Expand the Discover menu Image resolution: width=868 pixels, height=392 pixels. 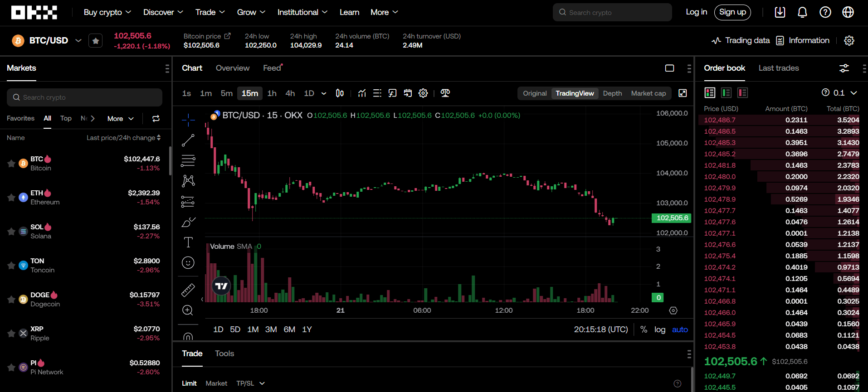[x=163, y=12]
